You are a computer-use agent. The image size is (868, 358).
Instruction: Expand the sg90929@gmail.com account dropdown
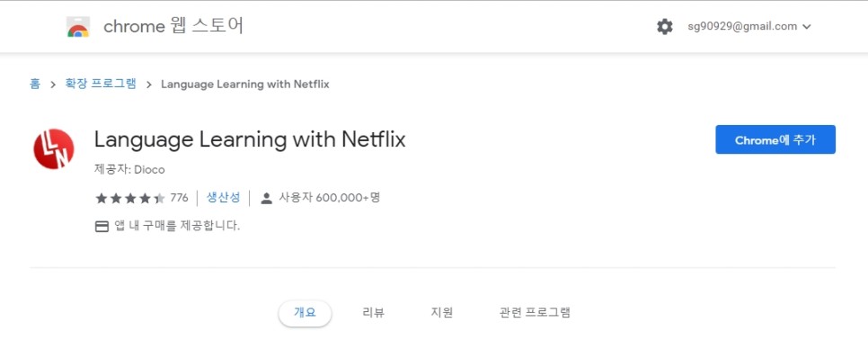[x=749, y=27]
